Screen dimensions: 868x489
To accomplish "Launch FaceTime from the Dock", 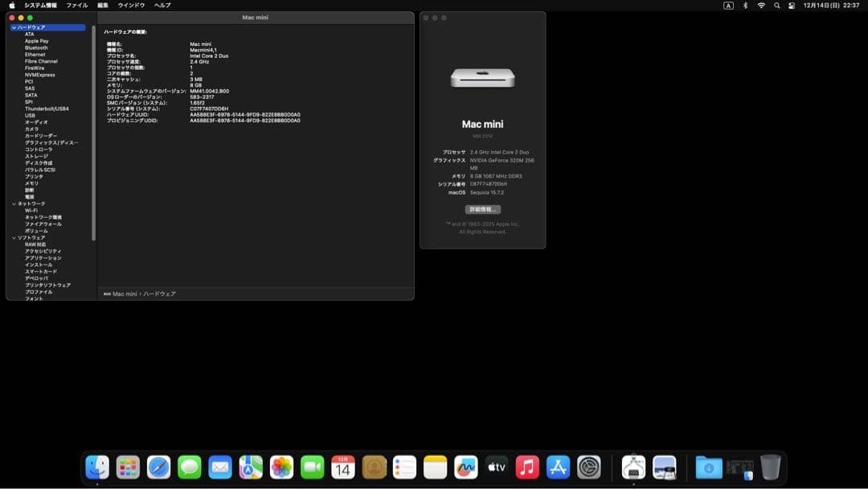I will click(x=312, y=466).
